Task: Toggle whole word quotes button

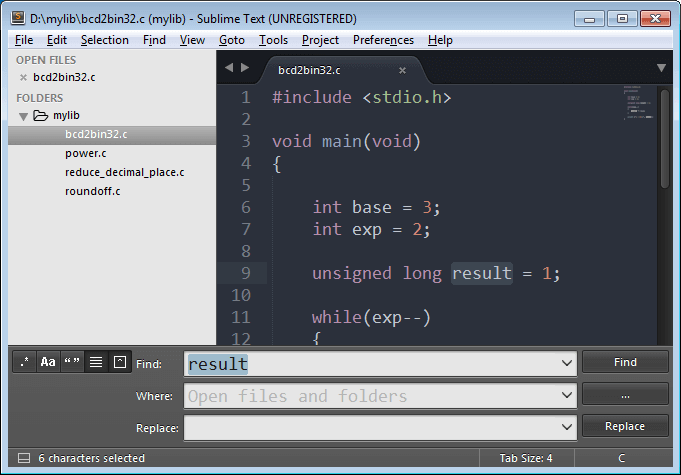Action: pos(72,362)
